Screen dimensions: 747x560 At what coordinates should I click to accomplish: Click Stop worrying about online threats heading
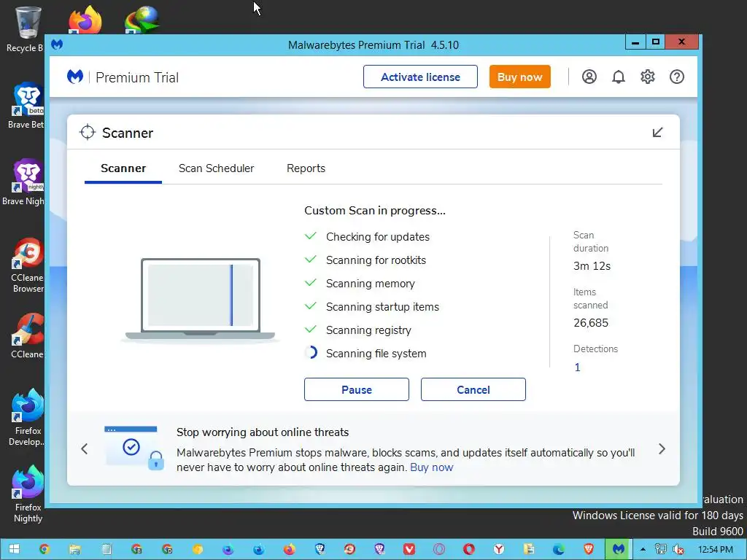tap(263, 432)
